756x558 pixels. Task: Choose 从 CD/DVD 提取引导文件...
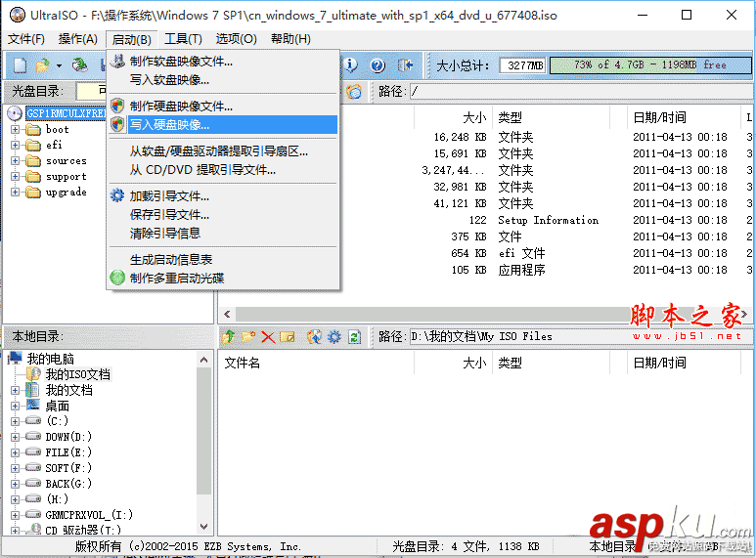click(223, 170)
